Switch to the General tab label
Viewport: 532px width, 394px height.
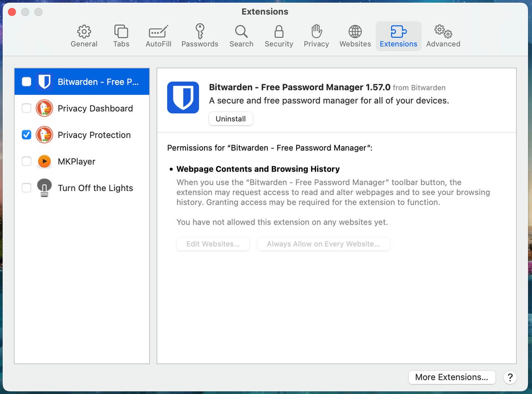[84, 44]
